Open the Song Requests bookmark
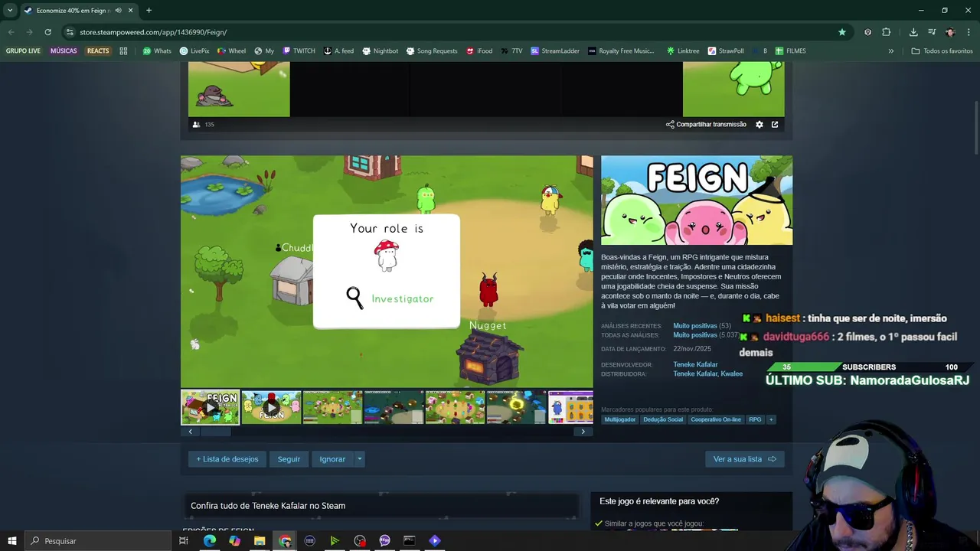Viewport: 980px width, 551px height. (431, 51)
